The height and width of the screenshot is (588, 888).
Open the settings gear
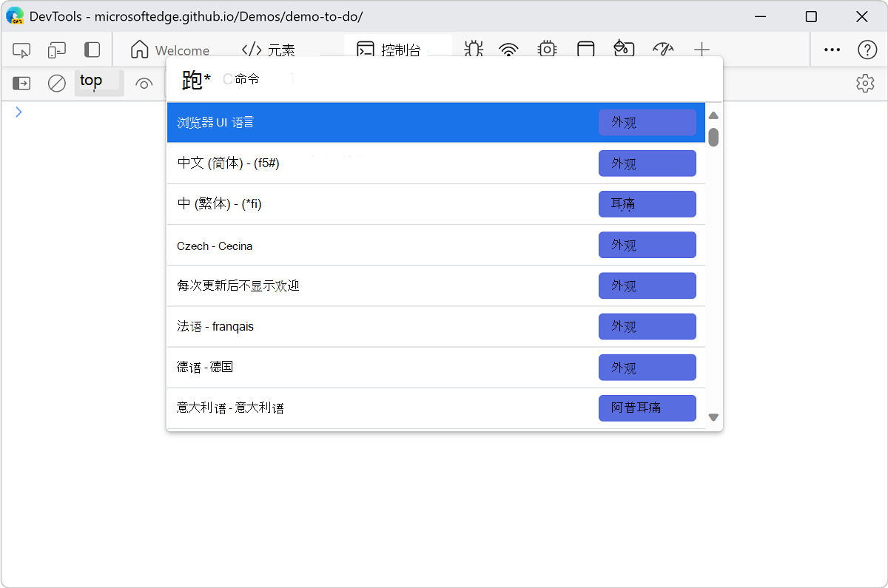pyautogui.click(x=865, y=83)
